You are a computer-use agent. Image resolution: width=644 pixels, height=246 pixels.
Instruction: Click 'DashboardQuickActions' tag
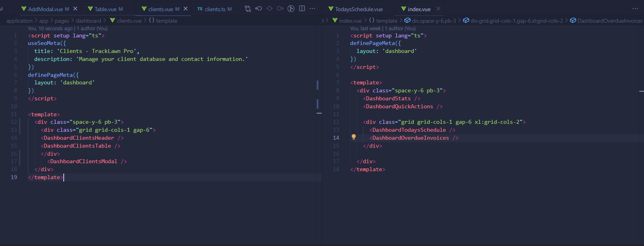(x=399, y=106)
